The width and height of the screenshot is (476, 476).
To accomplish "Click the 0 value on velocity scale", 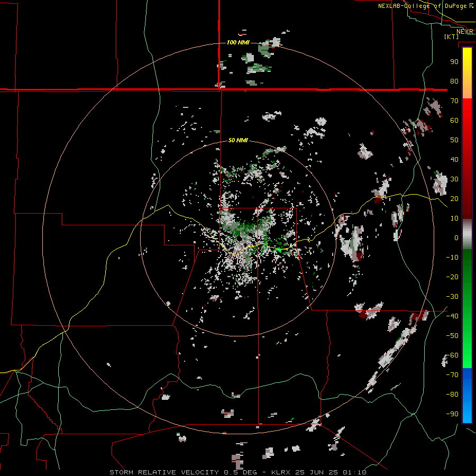I will pos(456,237).
